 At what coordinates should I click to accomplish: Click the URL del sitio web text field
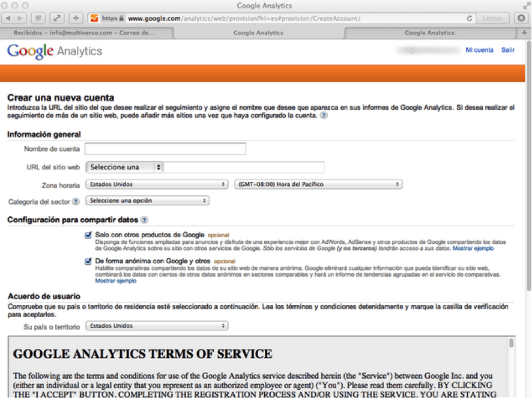pyautogui.click(x=244, y=167)
